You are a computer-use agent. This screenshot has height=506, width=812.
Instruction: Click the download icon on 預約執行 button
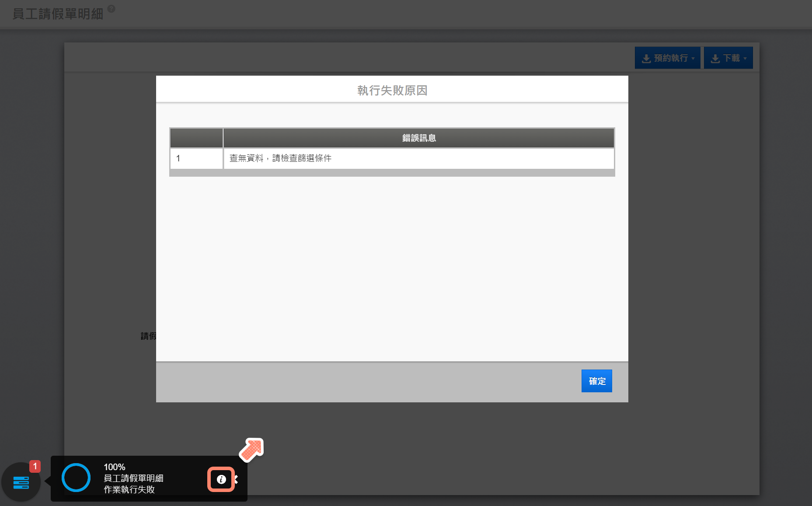tap(646, 59)
